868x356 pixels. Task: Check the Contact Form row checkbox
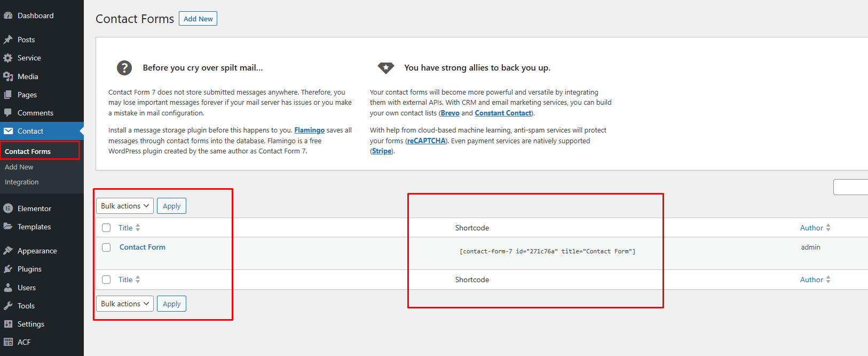106,247
